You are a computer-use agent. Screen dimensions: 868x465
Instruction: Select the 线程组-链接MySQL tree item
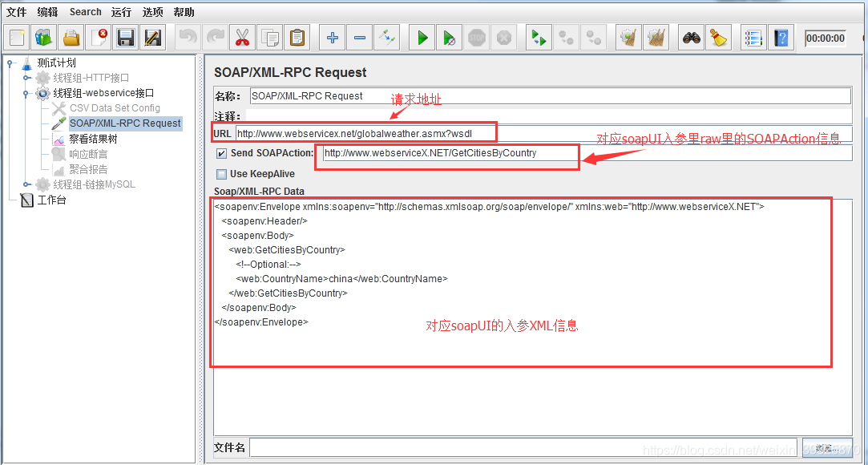[x=94, y=184]
